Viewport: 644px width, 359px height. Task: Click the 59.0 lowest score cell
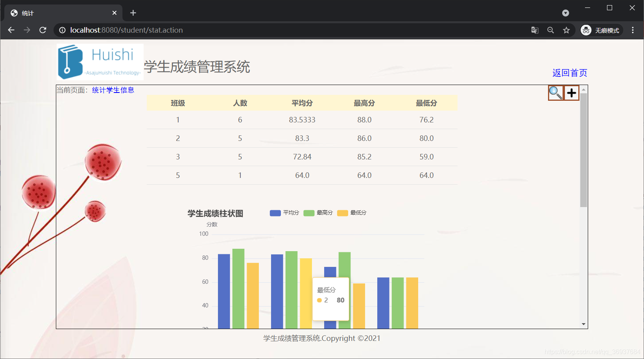pyautogui.click(x=426, y=157)
